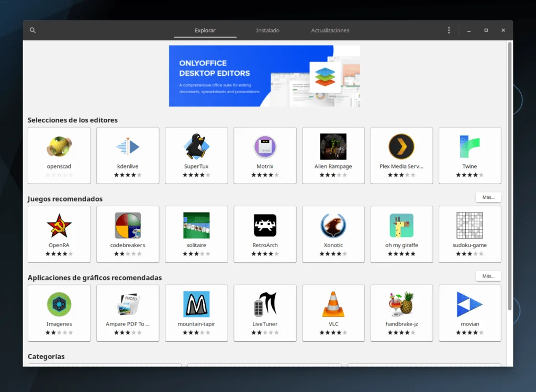Image resolution: width=536 pixels, height=392 pixels.
Task: Open OpenRA red star icon
Action: point(59,226)
